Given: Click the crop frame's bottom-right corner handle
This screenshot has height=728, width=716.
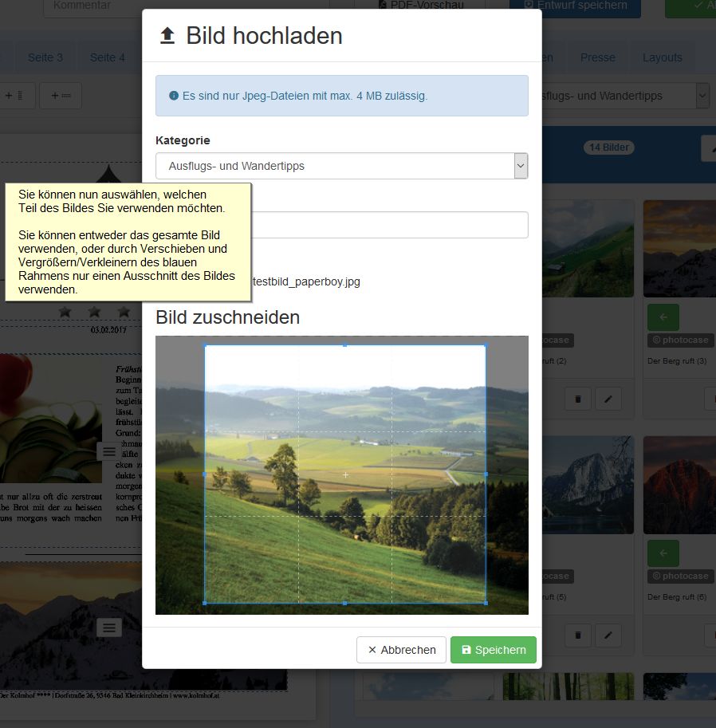Looking at the screenshot, I should (486, 603).
